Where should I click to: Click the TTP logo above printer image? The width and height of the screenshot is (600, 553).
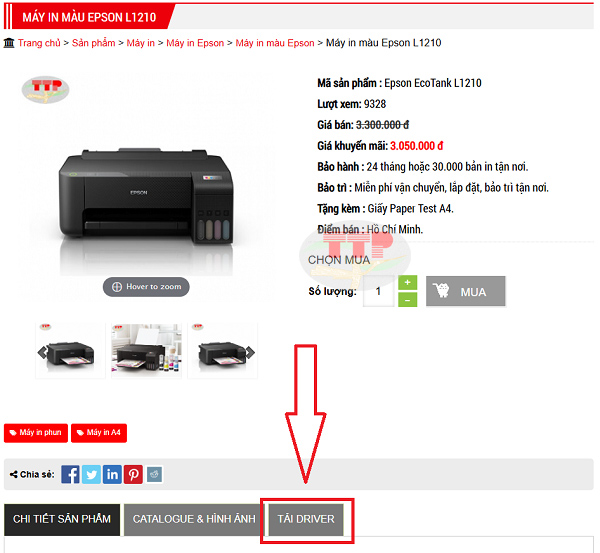(46, 89)
